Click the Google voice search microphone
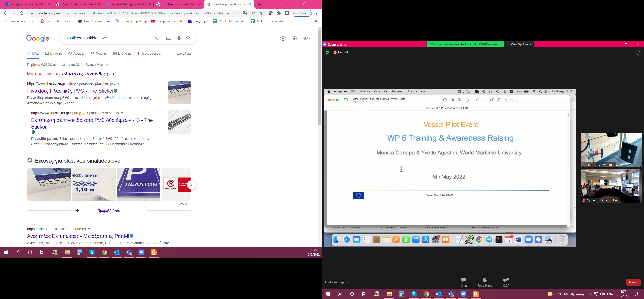The height and width of the screenshot is (299, 644). pos(179,38)
